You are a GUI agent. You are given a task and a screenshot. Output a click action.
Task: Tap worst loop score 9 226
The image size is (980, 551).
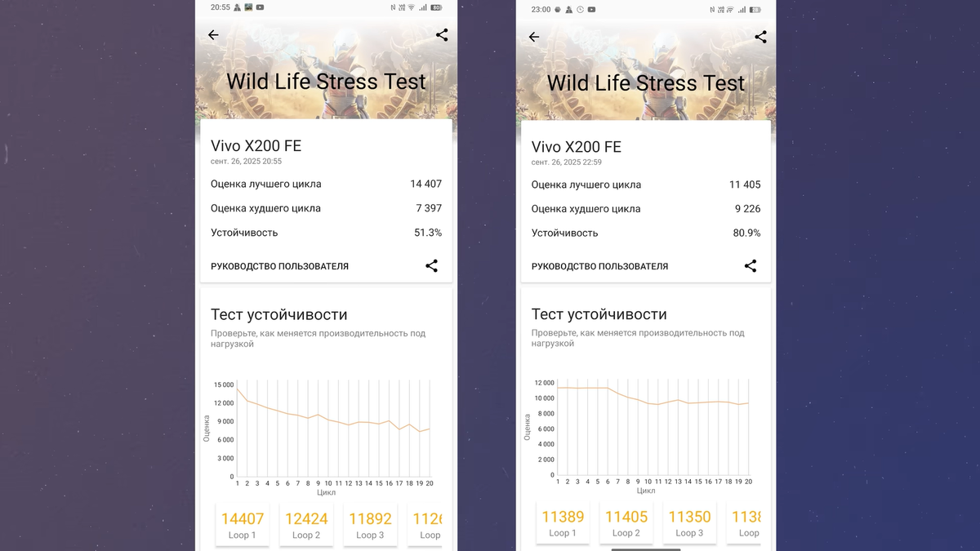pyautogui.click(x=747, y=209)
